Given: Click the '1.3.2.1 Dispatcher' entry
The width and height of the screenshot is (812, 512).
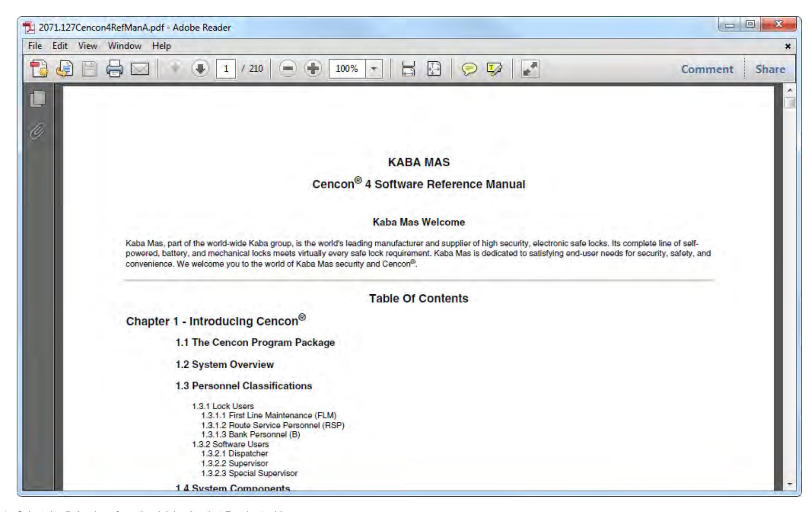Looking at the screenshot, I should click(235, 454).
